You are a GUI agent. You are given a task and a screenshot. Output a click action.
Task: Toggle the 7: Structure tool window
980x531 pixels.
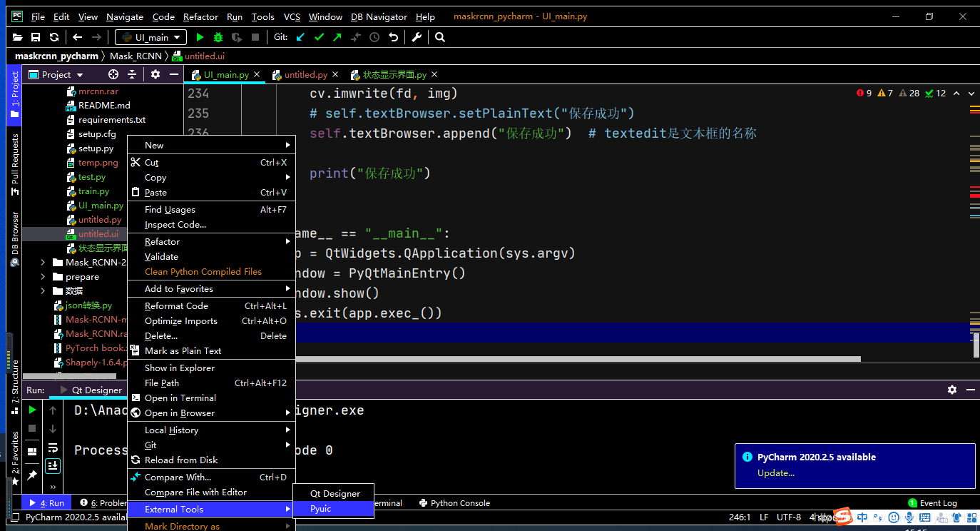pyautogui.click(x=14, y=388)
